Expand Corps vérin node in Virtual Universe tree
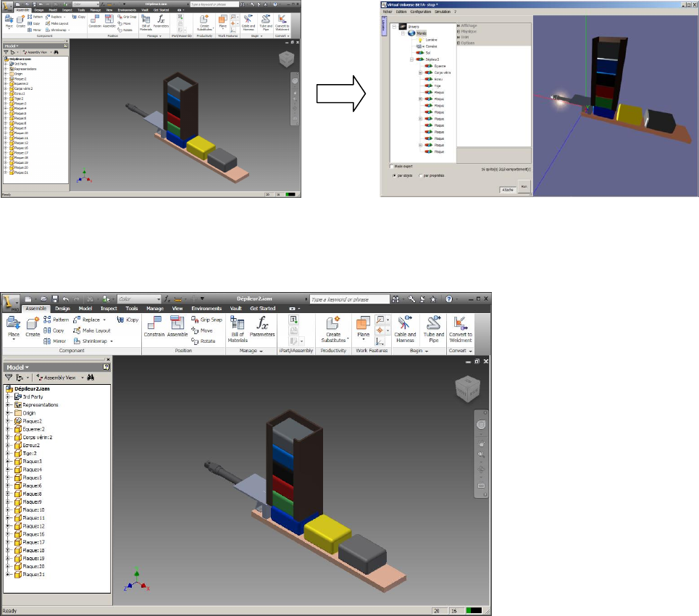 420,72
